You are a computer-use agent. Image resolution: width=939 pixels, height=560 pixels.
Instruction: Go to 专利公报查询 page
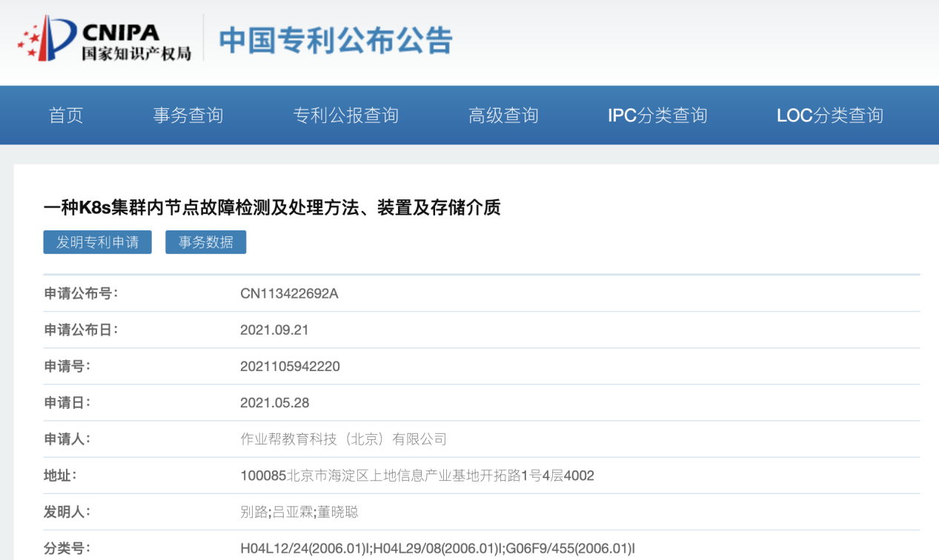click(345, 116)
